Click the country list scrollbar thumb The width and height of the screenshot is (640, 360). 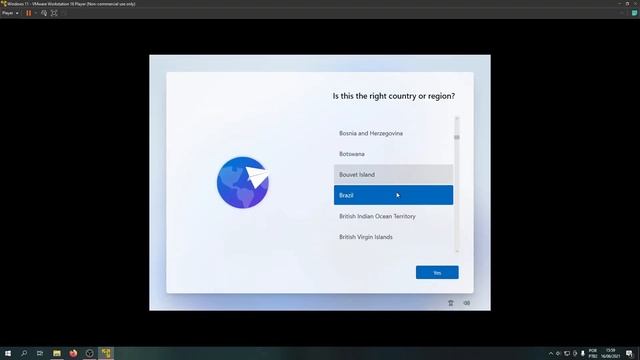pyautogui.click(x=457, y=137)
